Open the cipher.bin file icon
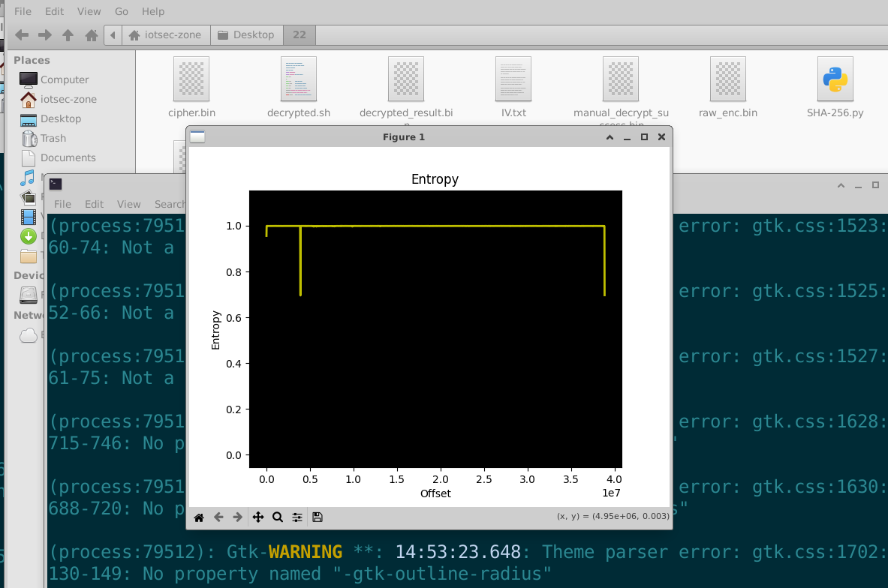Image resolution: width=888 pixels, height=588 pixels. click(191, 79)
